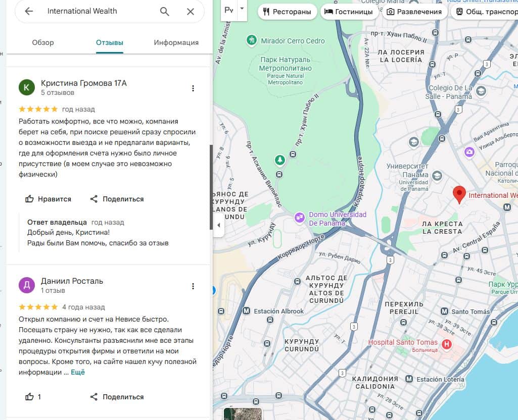Switch to the Обзор tab
The width and height of the screenshot is (518, 420).
click(x=43, y=42)
